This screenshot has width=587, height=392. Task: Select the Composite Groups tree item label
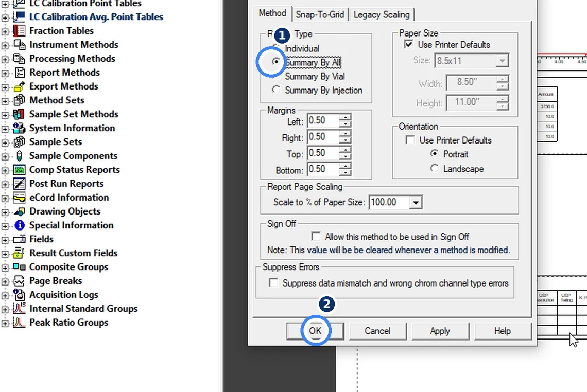[x=69, y=267]
